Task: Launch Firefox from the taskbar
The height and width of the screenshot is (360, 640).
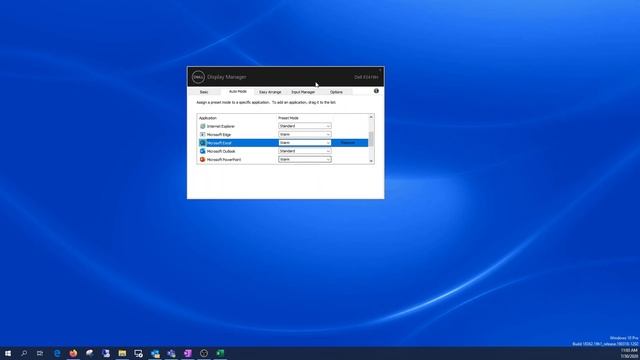Action: click(x=73, y=353)
